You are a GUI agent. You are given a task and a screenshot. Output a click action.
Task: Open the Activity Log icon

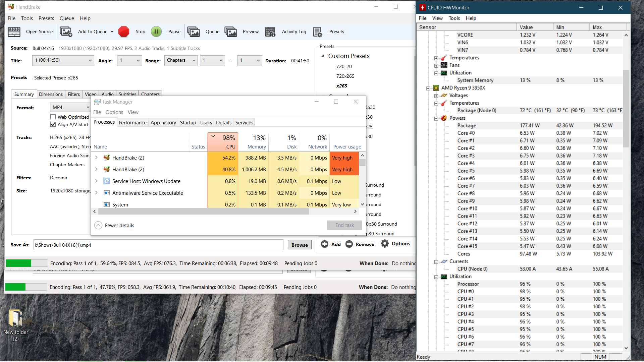270,32
